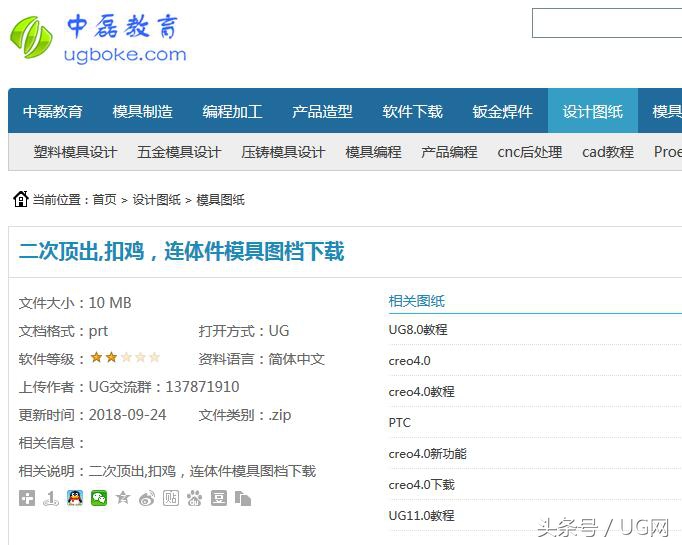Click the update date 2018-09-24
The image size is (682, 545).
tap(127, 415)
